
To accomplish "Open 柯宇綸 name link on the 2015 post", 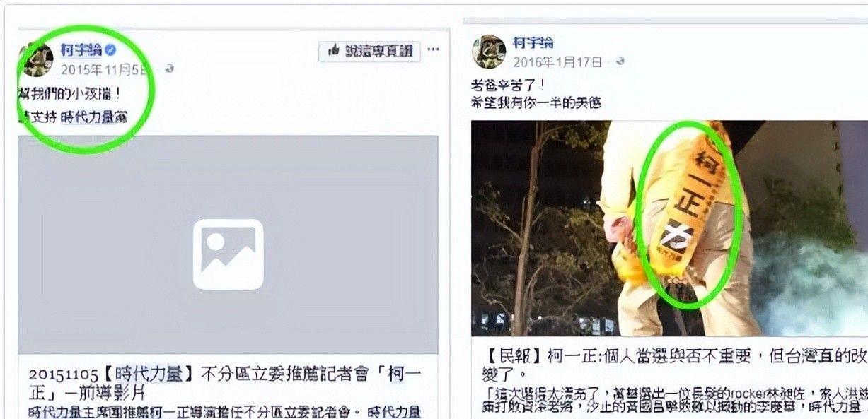I will click(x=81, y=50).
